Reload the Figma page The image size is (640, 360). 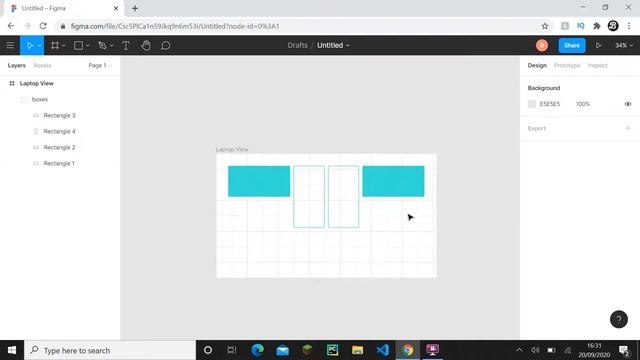[x=43, y=26]
